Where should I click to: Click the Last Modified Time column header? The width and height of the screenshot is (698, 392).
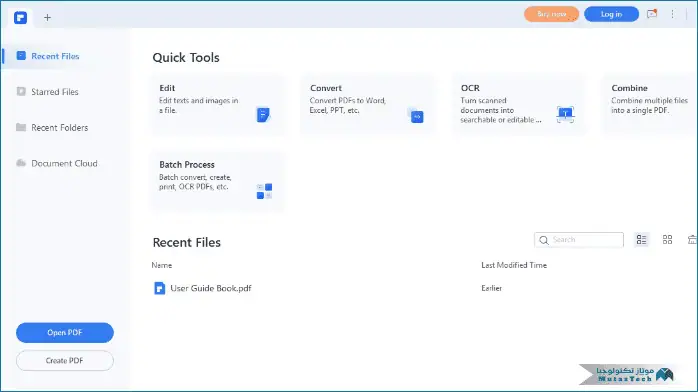click(514, 265)
